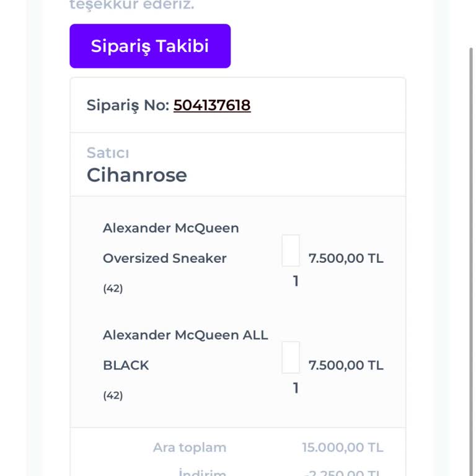Click the Satıcı label

click(x=108, y=152)
